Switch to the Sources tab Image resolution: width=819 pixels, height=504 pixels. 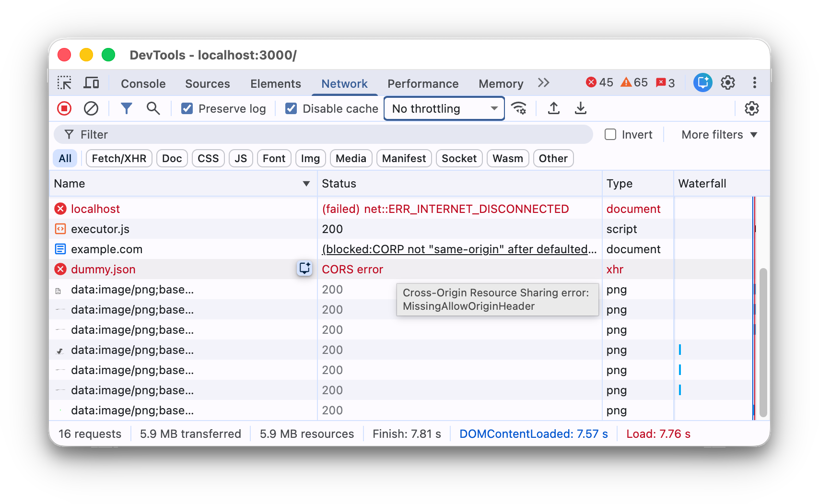tap(208, 83)
